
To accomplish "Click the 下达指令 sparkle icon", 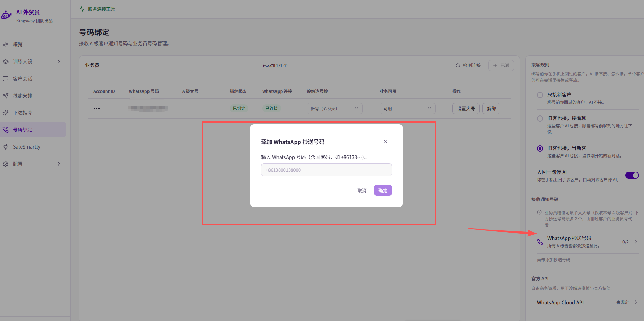I will click(6, 113).
